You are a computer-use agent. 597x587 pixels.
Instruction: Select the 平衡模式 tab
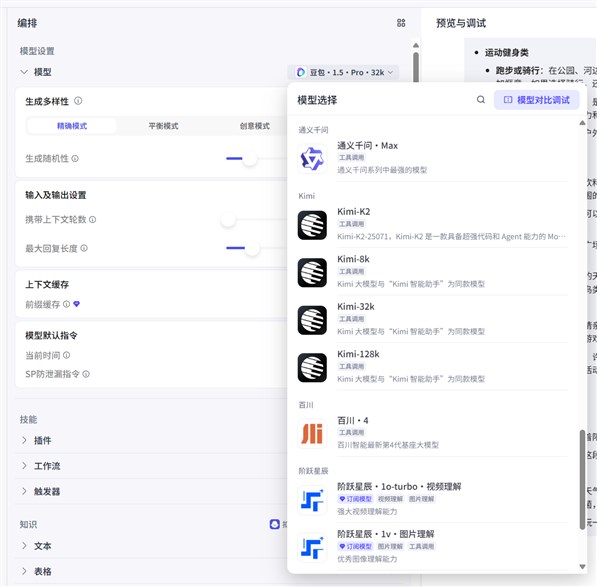point(163,126)
